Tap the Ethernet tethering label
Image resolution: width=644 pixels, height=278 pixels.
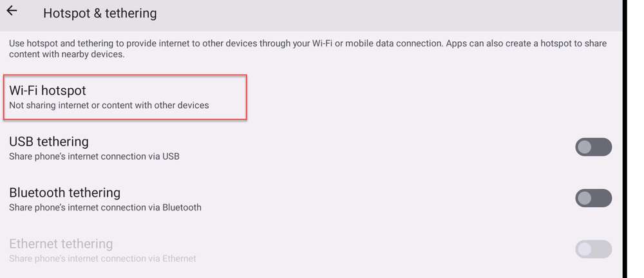[61, 244]
